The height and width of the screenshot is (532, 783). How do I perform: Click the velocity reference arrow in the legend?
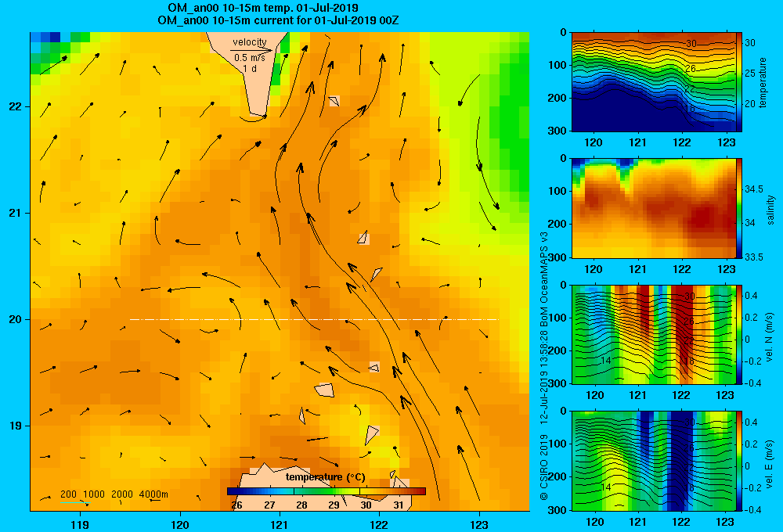251,50
